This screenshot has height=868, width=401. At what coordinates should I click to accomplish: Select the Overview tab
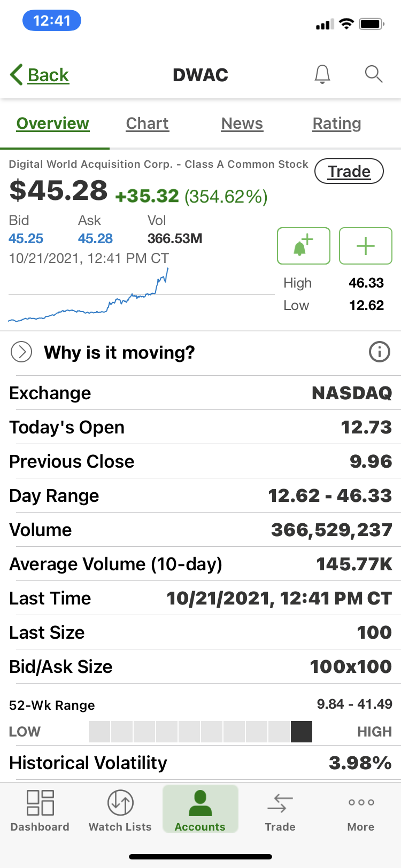(53, 123)
